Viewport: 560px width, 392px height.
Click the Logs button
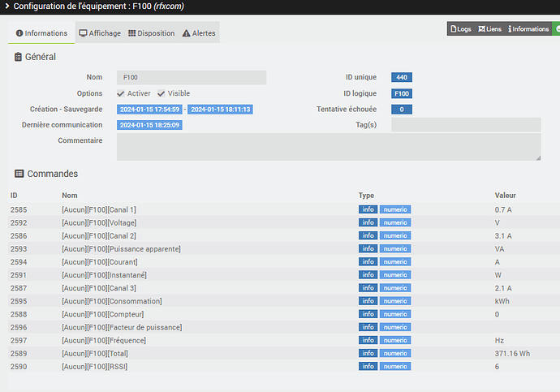click(x=461, y=29)
